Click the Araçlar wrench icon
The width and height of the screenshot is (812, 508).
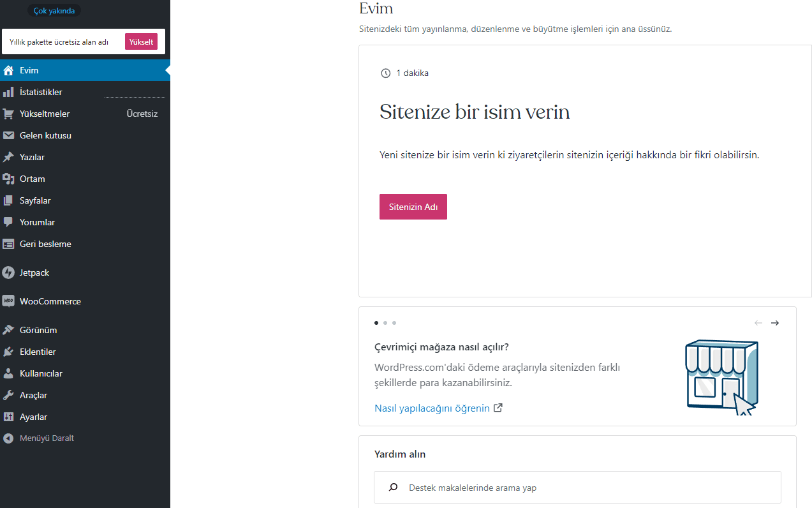[x=8, y=395]
